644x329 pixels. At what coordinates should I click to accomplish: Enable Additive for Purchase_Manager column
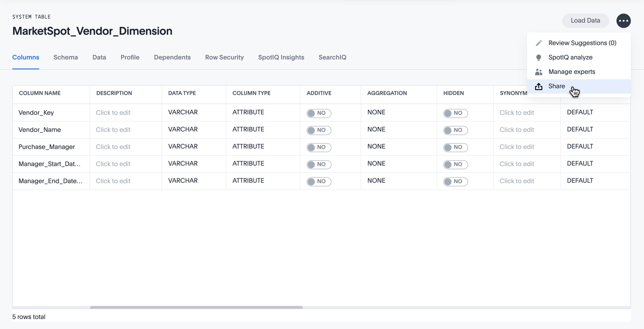click(319, 147)
